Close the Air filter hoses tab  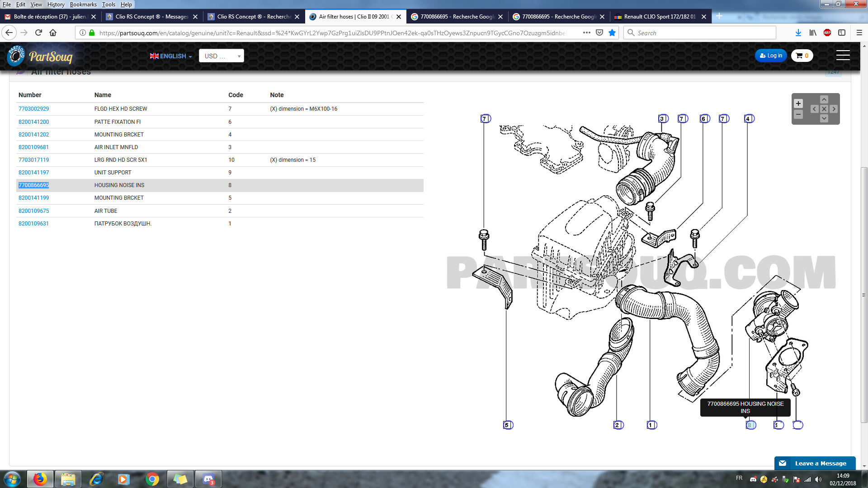point(399,17)
